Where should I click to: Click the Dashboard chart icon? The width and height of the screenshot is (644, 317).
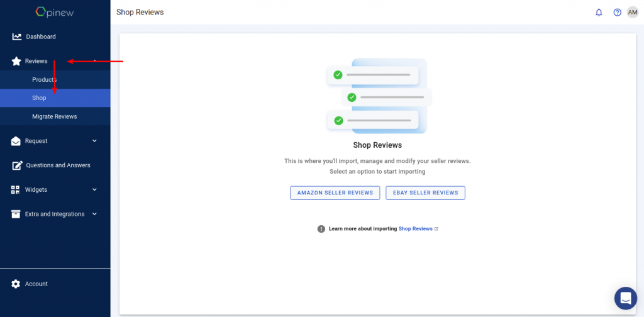[17, 36]
